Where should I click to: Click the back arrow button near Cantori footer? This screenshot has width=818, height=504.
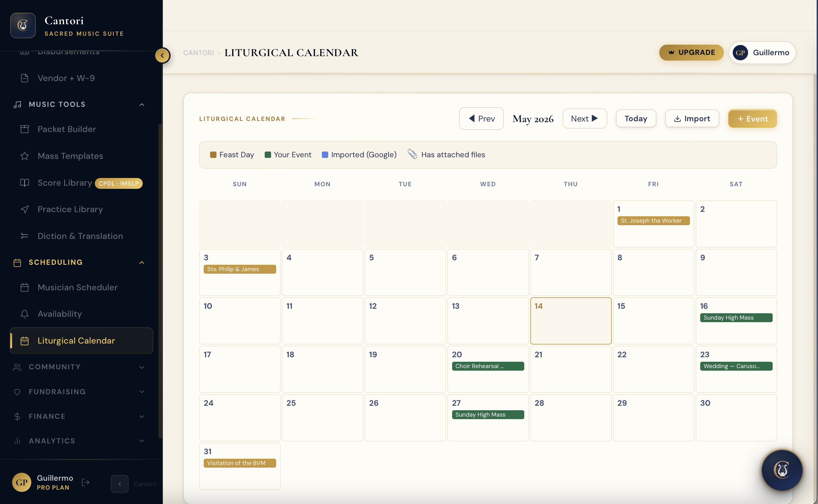(x=119, y=484)
